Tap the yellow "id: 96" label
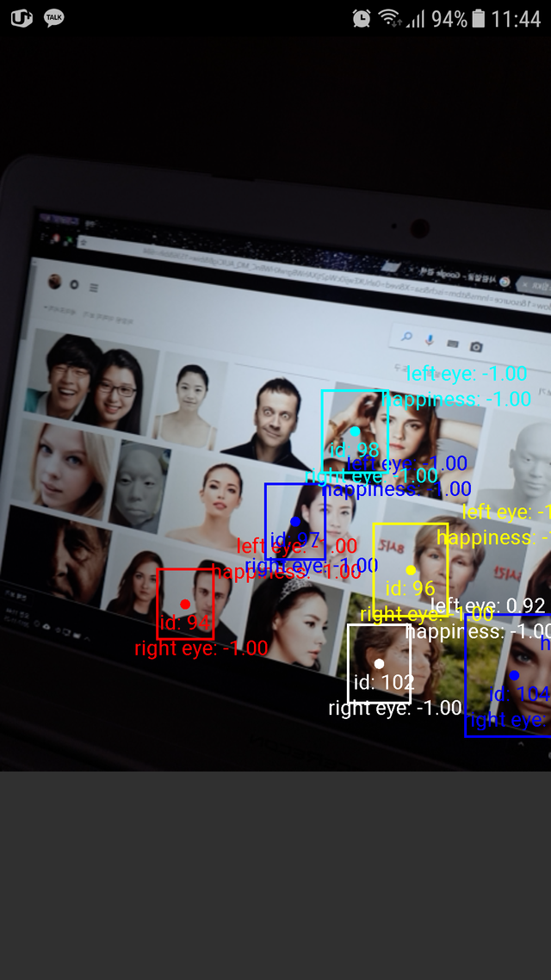Viewport: 551px width, 980px height. (411, 589)
